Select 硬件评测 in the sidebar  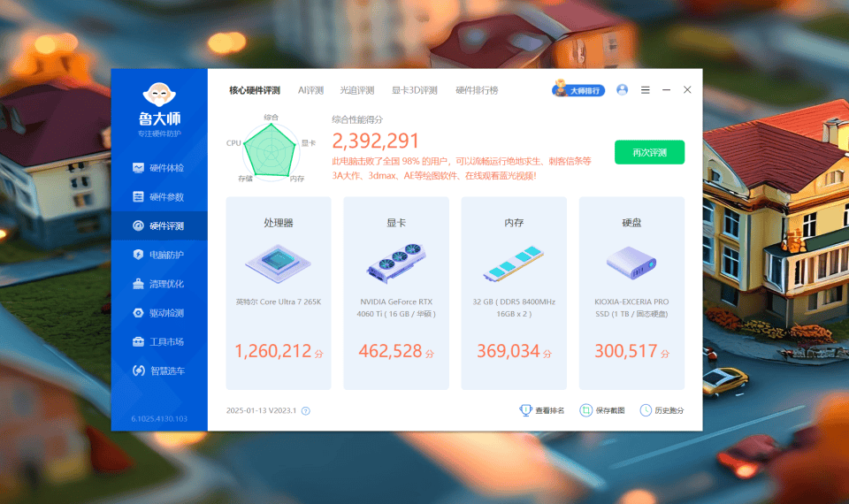click(159, 225)
